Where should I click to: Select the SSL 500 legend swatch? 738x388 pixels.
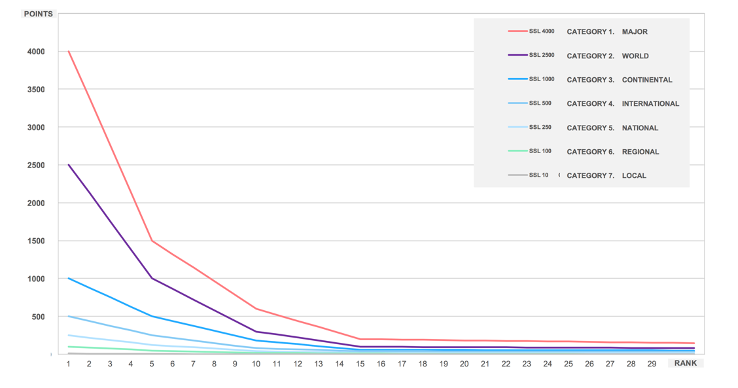click(518, 103)
